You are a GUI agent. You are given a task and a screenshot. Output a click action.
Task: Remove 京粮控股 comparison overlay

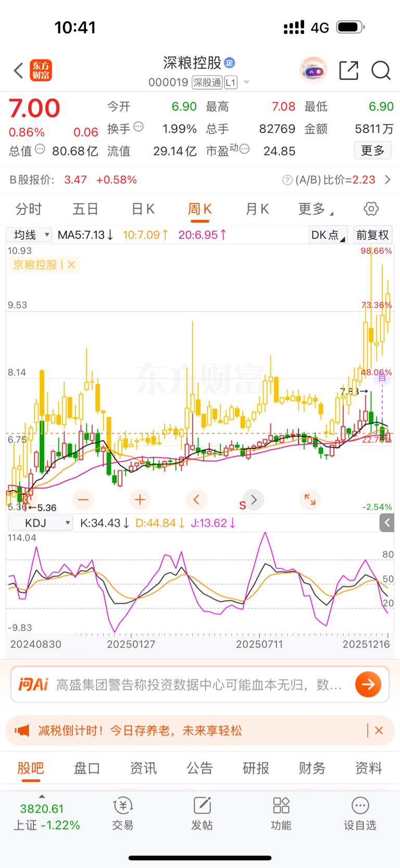tap(71, 265)
